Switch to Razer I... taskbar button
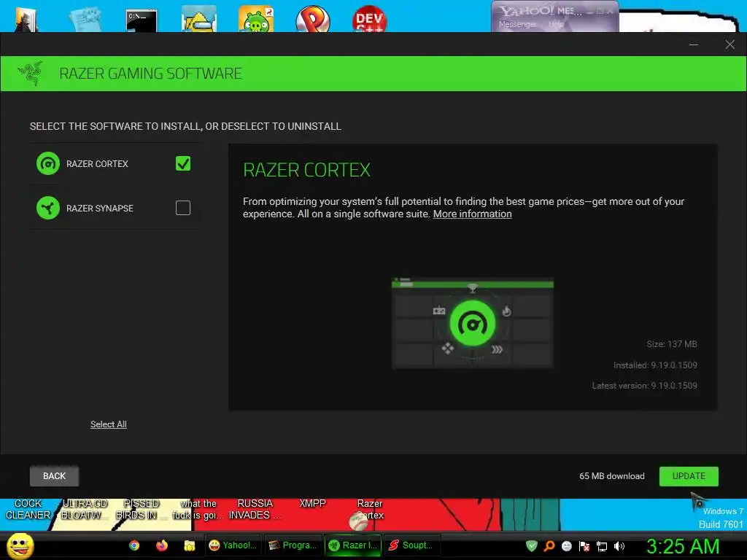 point(353,545)
